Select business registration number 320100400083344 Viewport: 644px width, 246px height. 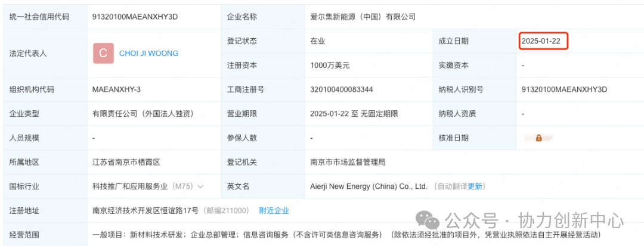(x=342, y=89)
